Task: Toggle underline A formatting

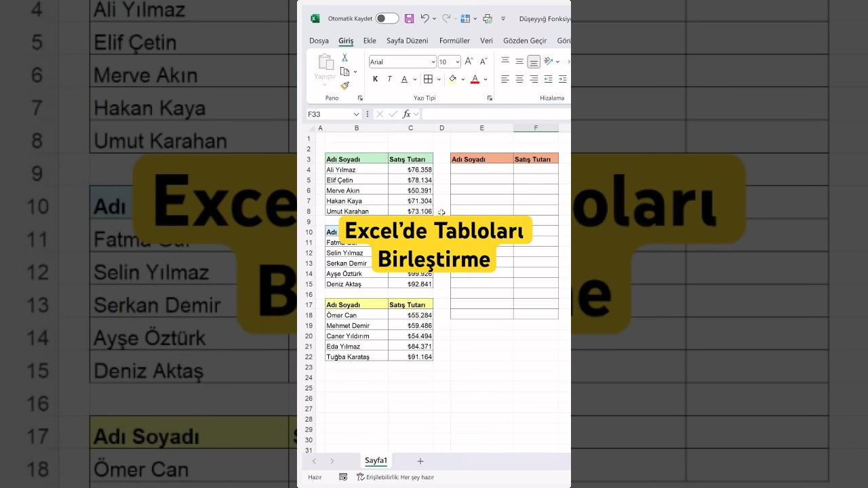Action: [x=404, y=79]
